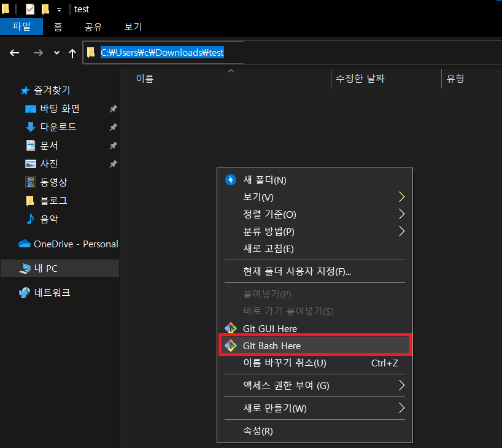Click the 블로그 folder icon
502x448 pixels.
[x=30, y=201]
